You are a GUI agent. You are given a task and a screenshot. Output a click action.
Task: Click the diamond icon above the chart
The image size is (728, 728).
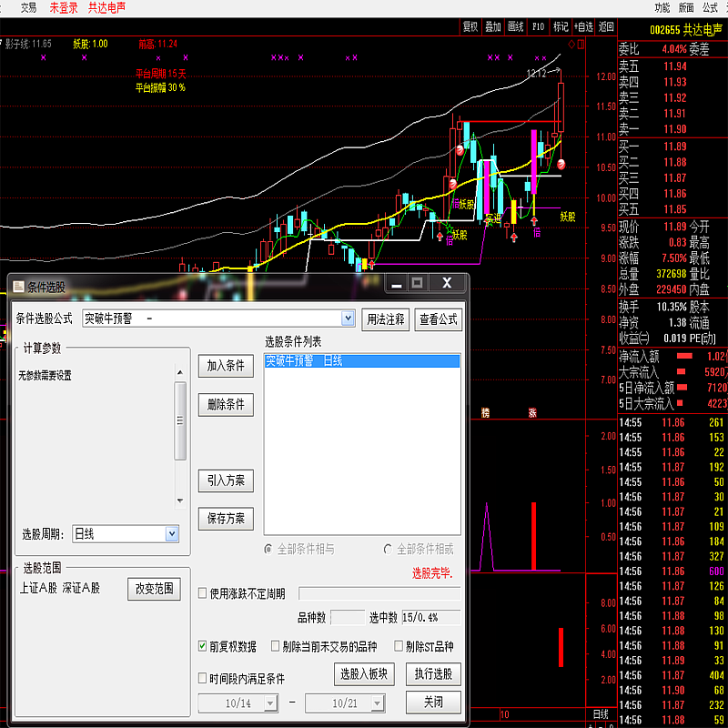[x=571, y=44]
